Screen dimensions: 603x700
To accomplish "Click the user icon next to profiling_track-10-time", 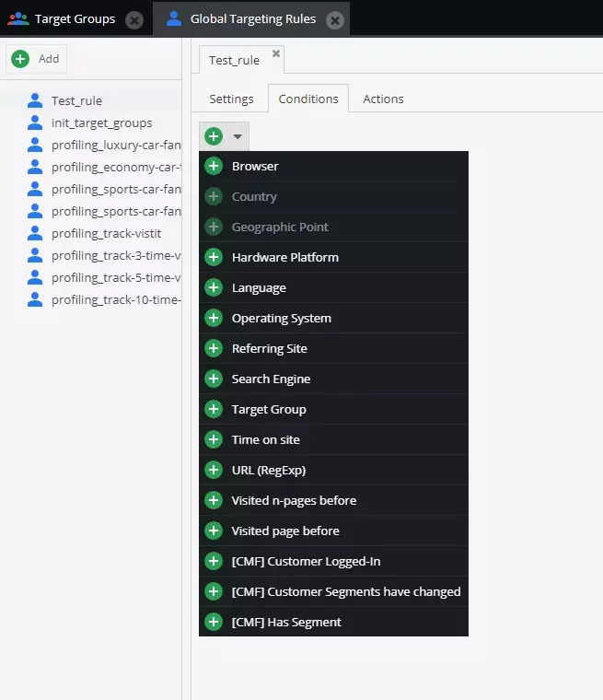I will 35,299.
